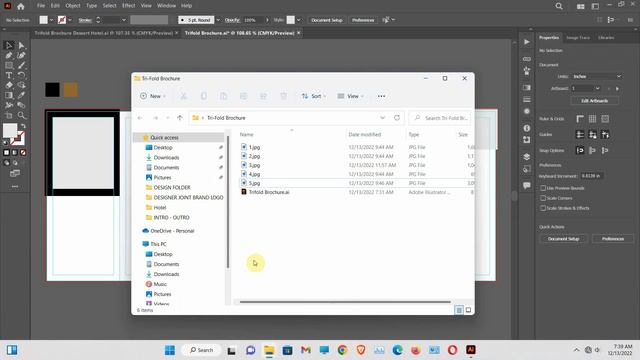Click the black color swatch on canvas
This screenshot has width=640, height=360.
pos(52,89)
